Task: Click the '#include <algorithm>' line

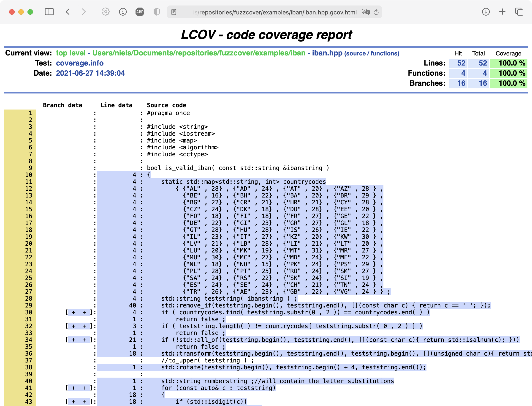Action: tap(183, 147)
